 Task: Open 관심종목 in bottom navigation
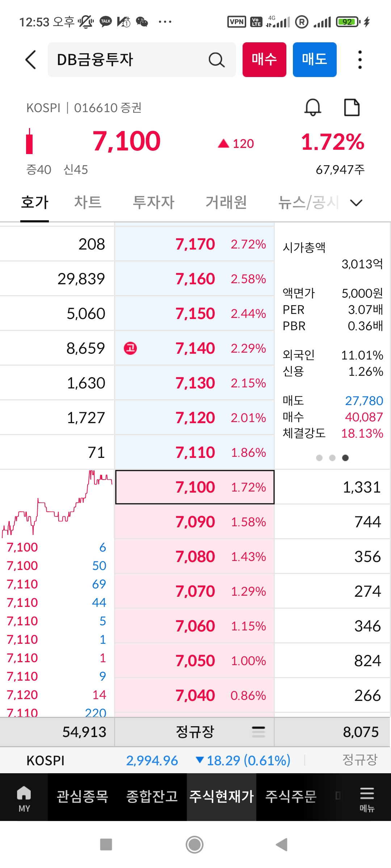[83, 796]
